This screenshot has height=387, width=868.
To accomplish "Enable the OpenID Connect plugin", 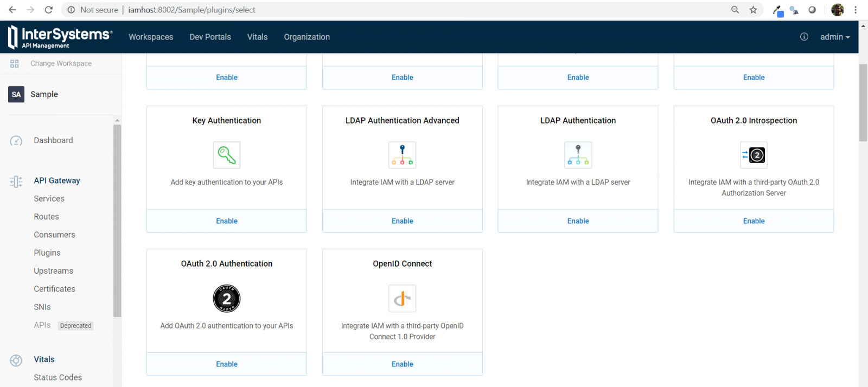I will [x=403, y=364].
